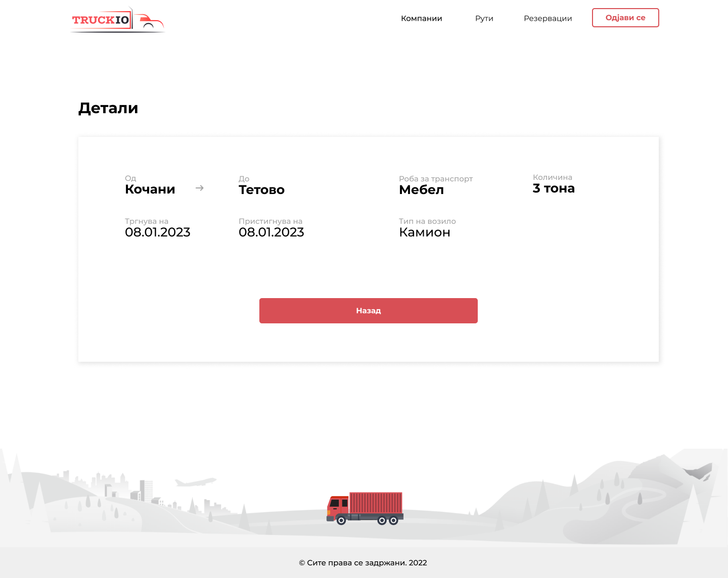Click the cargo value Мебел
The image size is (728, 578).
(421, 190)
